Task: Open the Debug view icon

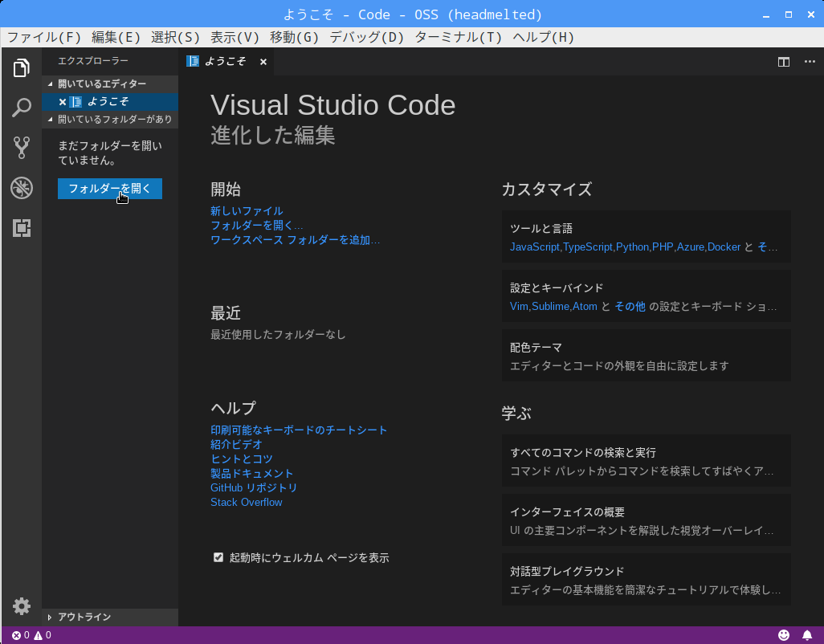Action: click(22, 188)
